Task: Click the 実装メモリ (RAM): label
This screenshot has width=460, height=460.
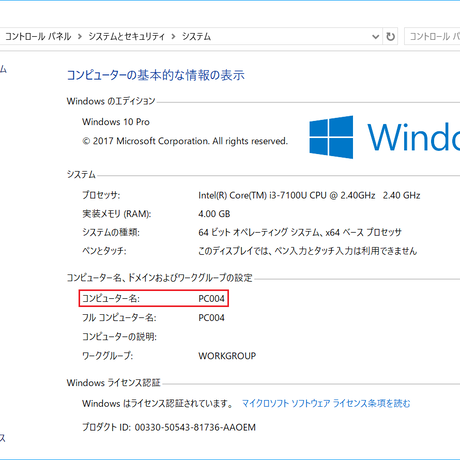Action: point(117,214)
